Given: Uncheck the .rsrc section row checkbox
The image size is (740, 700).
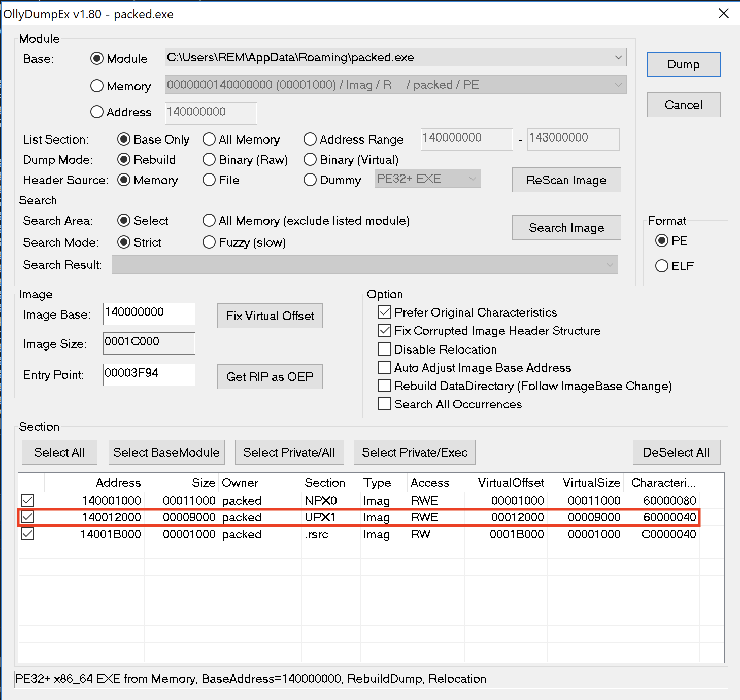Looking at the screenshot, I should coord(27,534).
